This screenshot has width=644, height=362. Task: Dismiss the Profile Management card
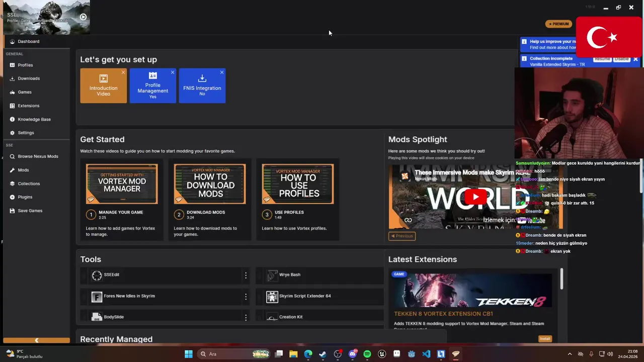point(173,72)
